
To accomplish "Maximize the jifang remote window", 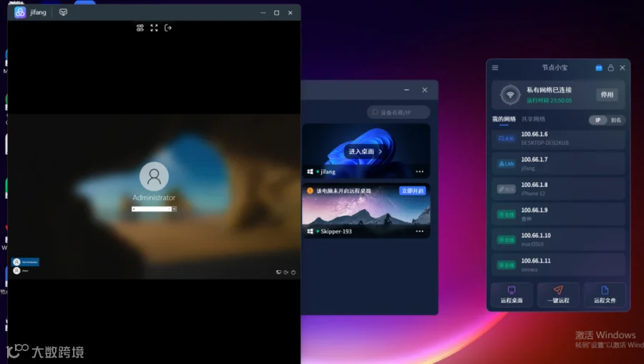I will point(277,13).
